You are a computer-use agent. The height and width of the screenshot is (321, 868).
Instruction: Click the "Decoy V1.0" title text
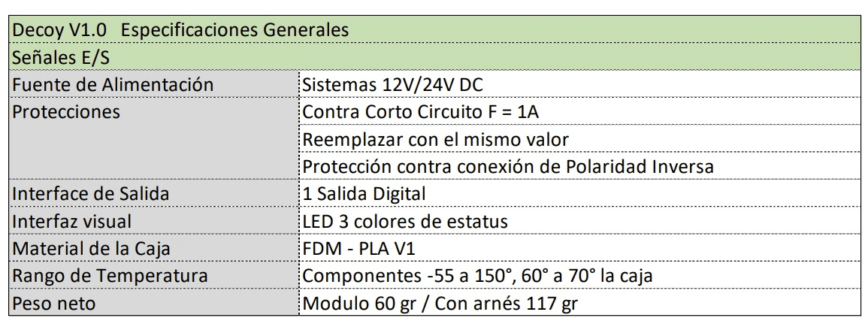pos(59,30)
